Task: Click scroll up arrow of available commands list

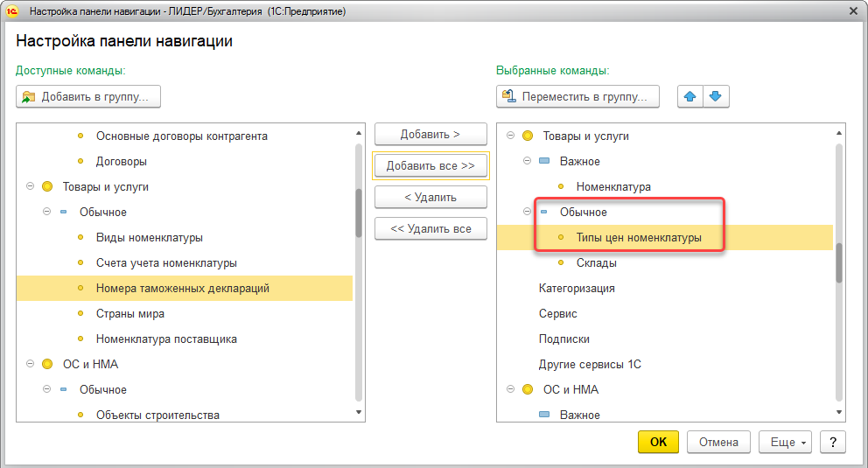Action: 359,133
